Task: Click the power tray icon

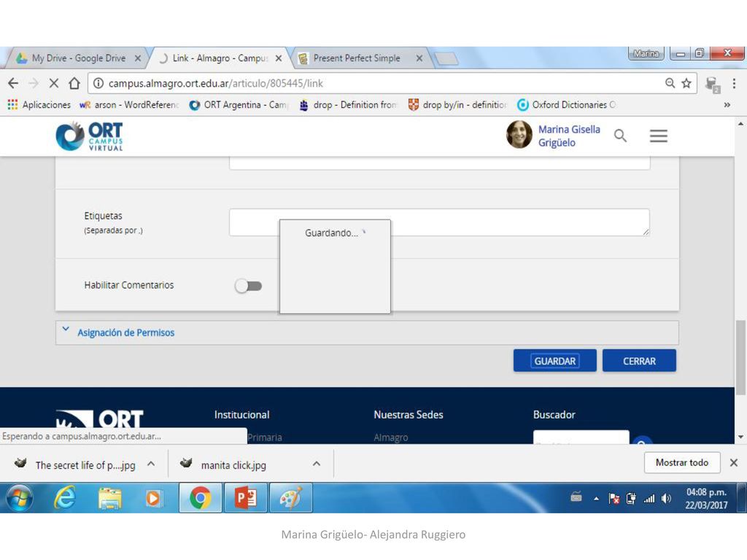Action: (631, 499)
